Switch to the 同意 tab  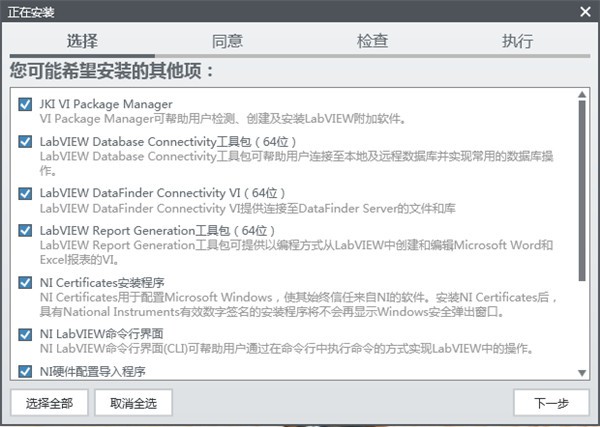pos(227,42)
